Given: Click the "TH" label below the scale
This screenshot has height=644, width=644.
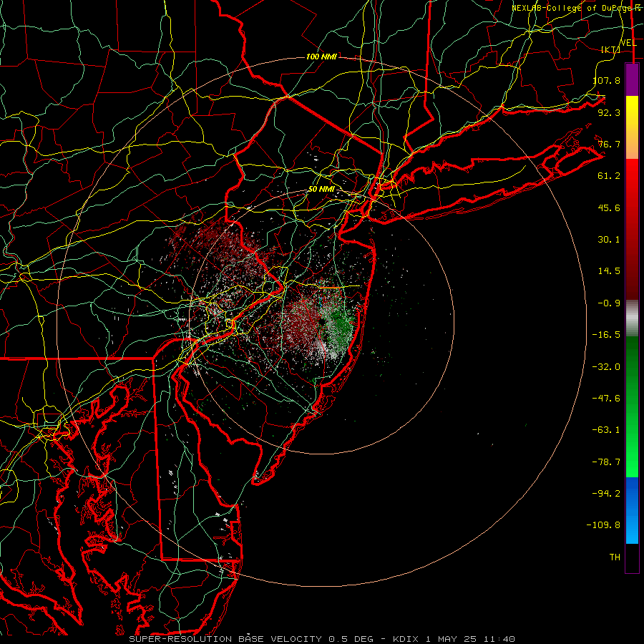Looking at the screenshot, I should (x=615, y=557).
